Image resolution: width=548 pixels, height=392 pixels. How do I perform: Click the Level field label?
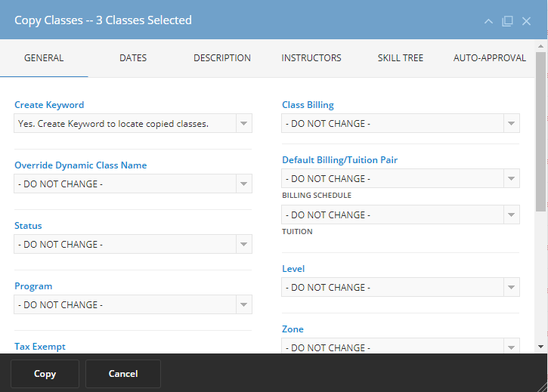click(x=293, y=269)
